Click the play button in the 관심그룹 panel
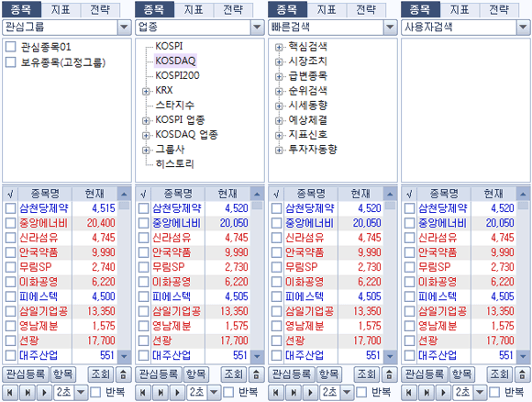 [x=44, y=393]
